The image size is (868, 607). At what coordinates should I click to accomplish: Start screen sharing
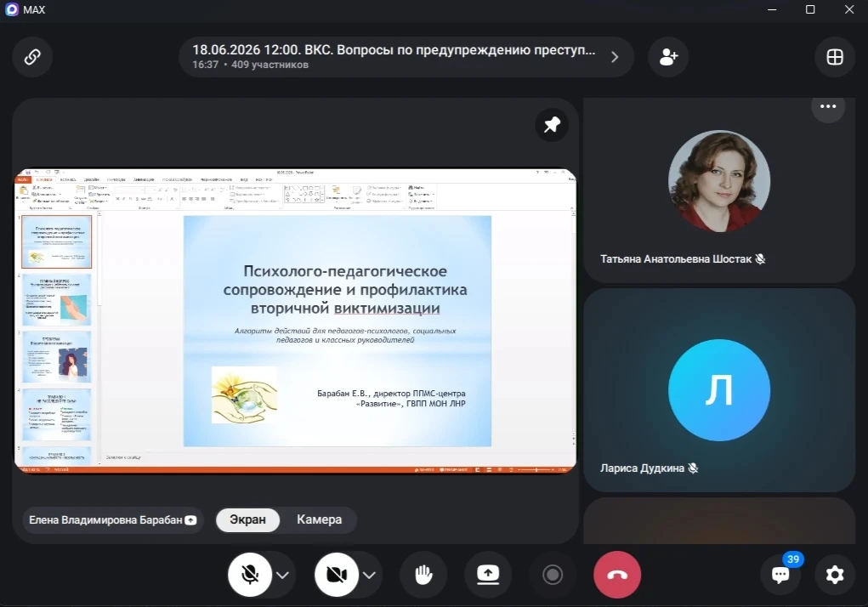click(x=488, y=575)
